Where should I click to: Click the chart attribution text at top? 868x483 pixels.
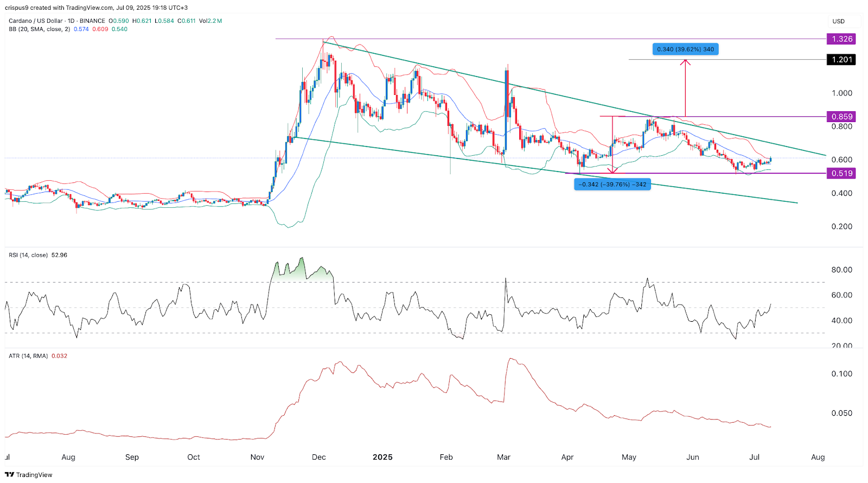point(96,8)
